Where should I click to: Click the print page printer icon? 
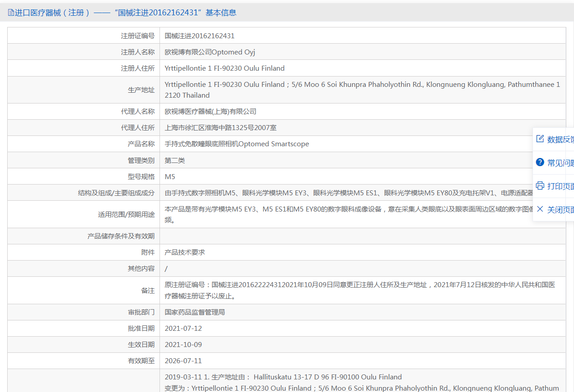[540, 185]
